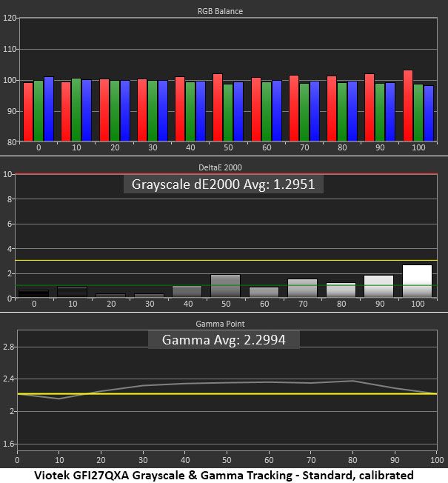Click the 110 label on RGB Balance axis

point(9,49)
